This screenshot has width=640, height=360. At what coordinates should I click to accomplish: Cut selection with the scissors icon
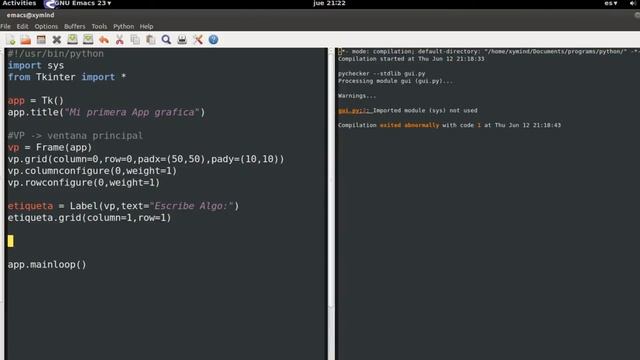[120, 40]
